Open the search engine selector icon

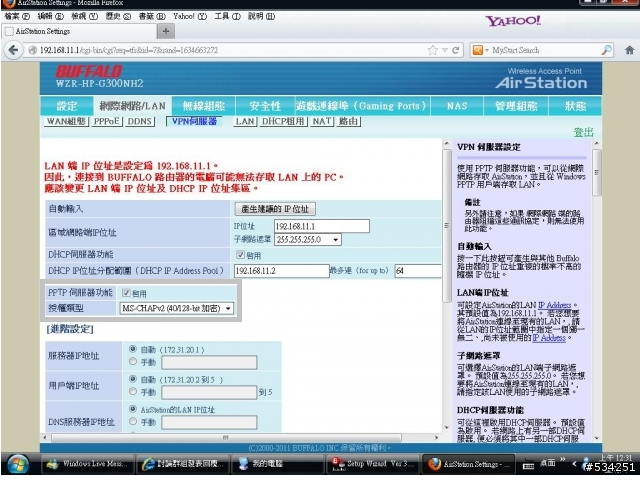[480, 50]
